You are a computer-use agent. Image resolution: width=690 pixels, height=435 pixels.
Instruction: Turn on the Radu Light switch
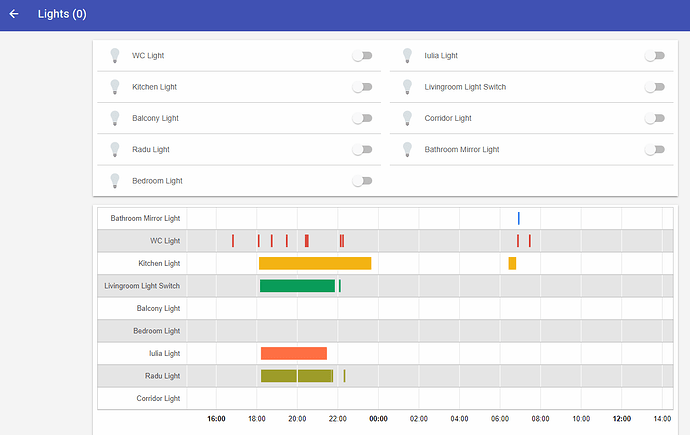361,150
